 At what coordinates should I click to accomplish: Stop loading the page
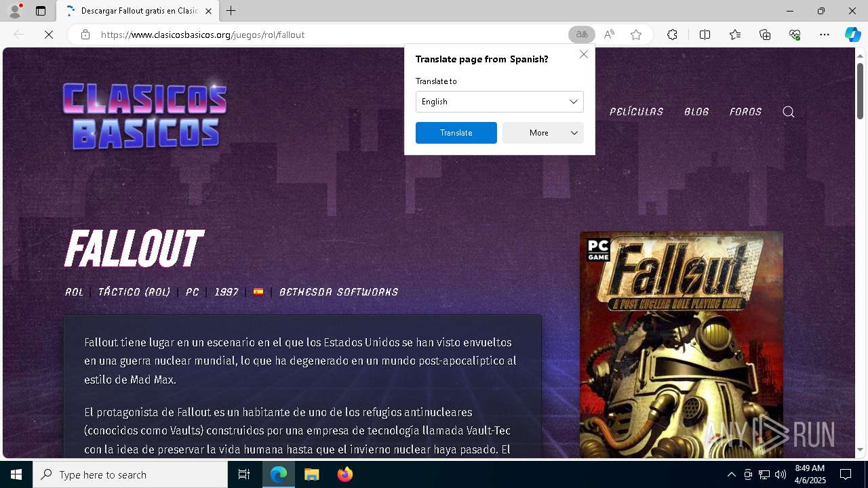49,35
